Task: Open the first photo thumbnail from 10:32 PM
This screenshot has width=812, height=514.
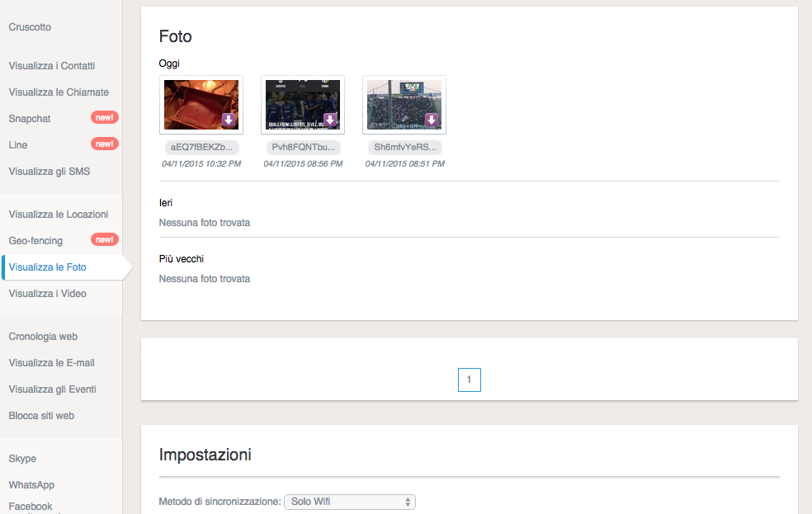Action: click(196, 104)
